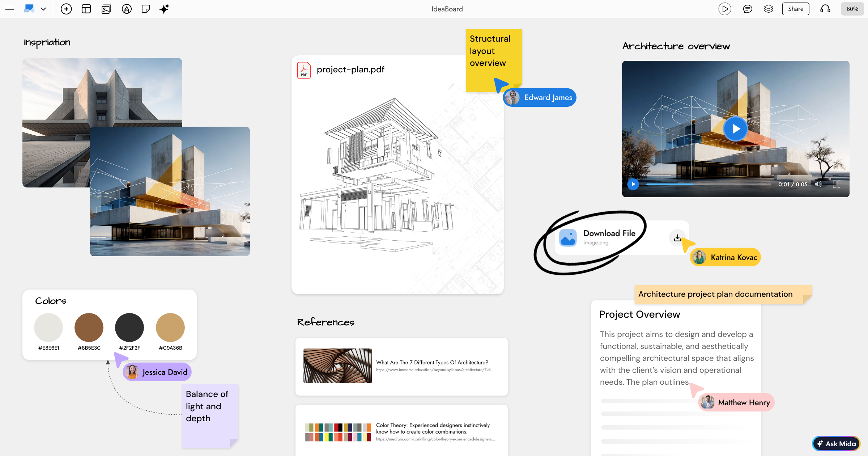This screenshot has width=868, height=456.
Task: Select the Architecture project plan documentation note
Action: click(723, 294)
